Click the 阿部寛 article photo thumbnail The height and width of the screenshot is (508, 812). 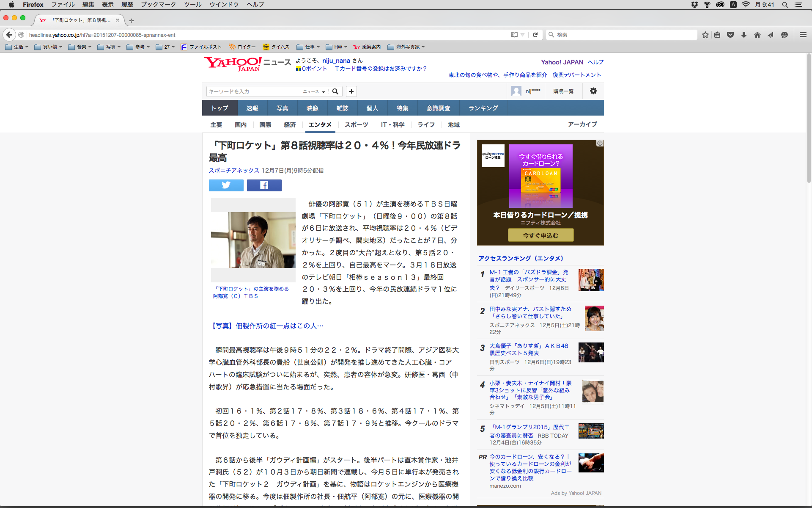(x=253, y=240)
